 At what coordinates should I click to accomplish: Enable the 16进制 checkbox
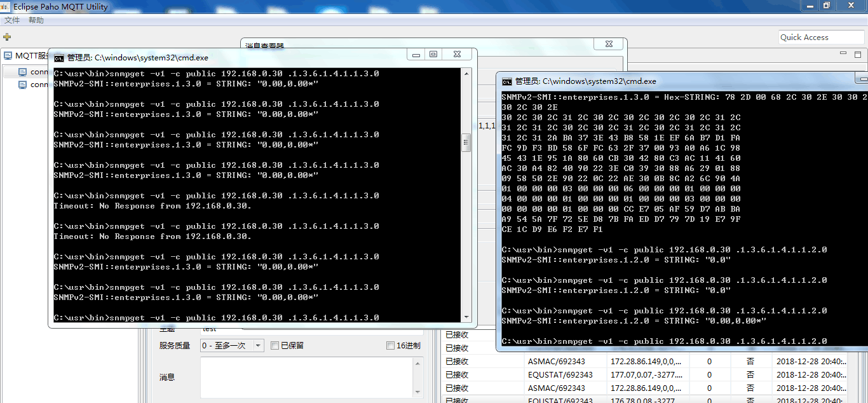click(x=390, y=346)
